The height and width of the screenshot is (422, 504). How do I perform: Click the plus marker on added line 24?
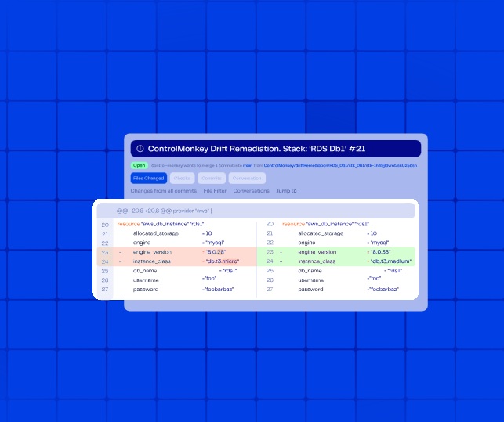tap(281, 261)
